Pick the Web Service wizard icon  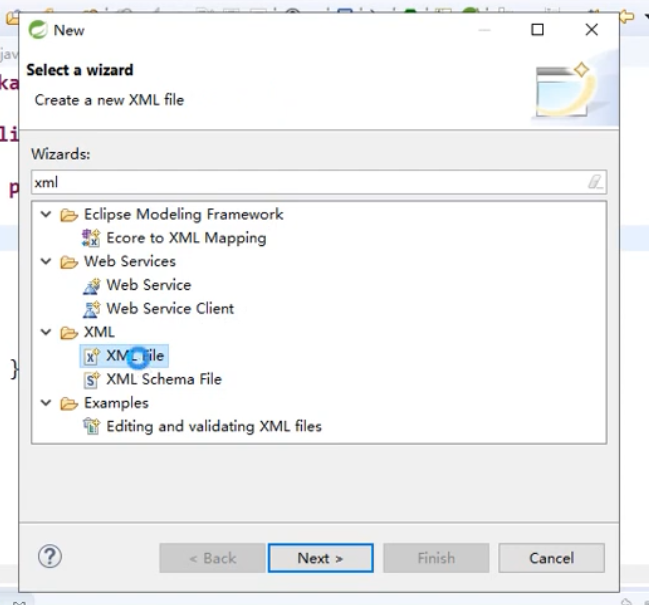click(x=91, y=285)
